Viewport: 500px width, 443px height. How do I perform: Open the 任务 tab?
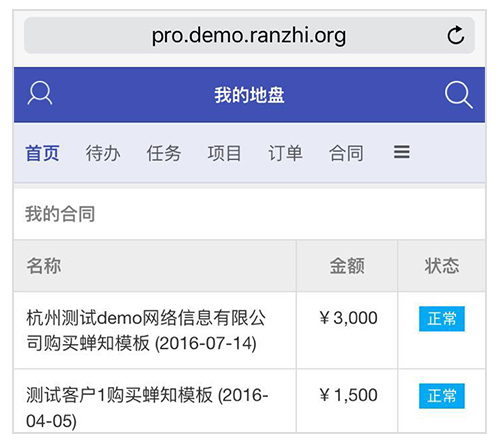point(164,153)
